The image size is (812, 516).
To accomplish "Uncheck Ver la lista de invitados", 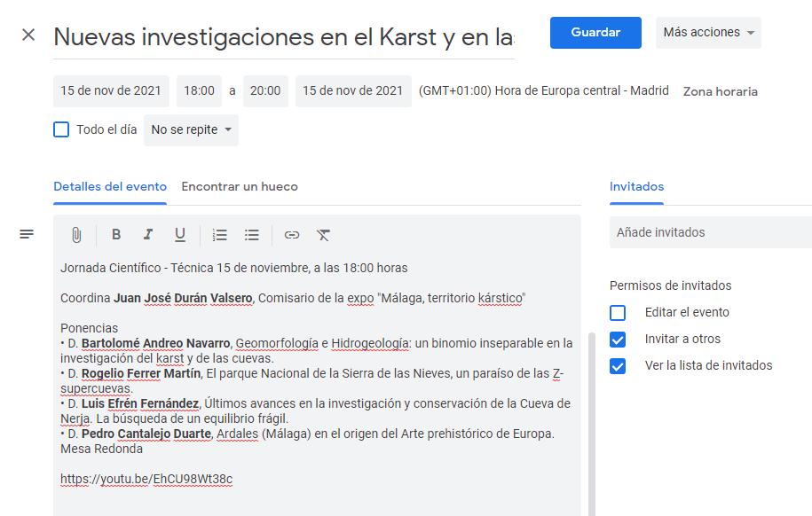I will click(618, 366).
